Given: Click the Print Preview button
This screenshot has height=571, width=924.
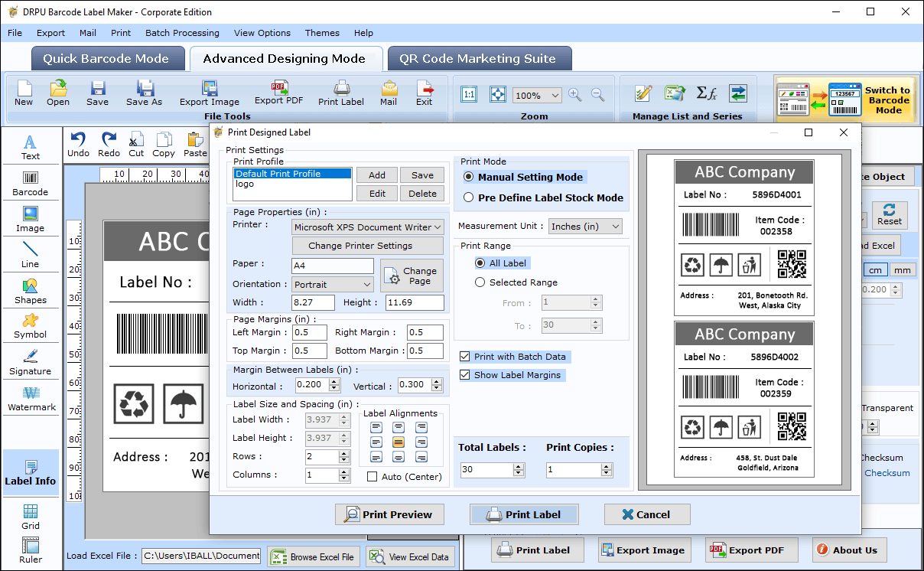Looking at the screenshot, I should tap(389, 514).
